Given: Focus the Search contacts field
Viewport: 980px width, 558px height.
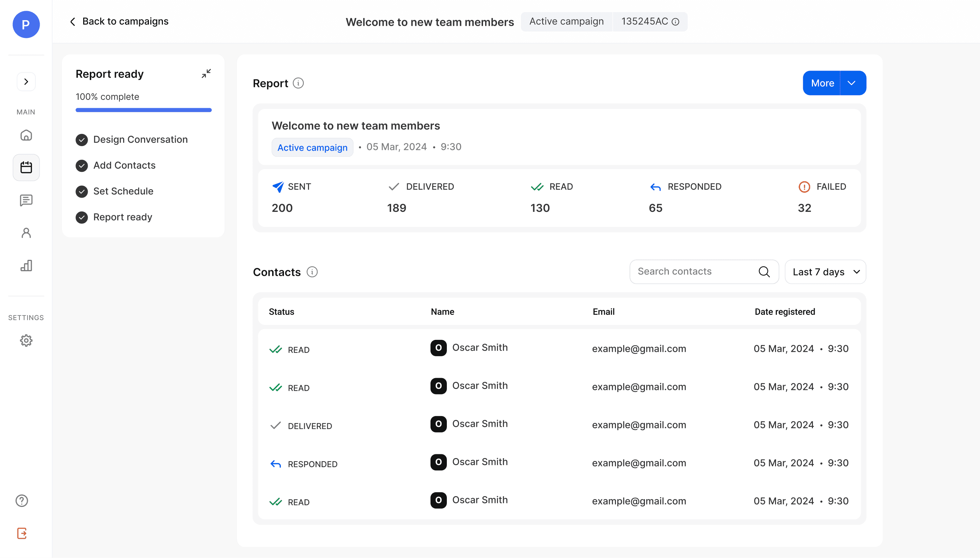Looking at the screenshot, I should 704,272.
